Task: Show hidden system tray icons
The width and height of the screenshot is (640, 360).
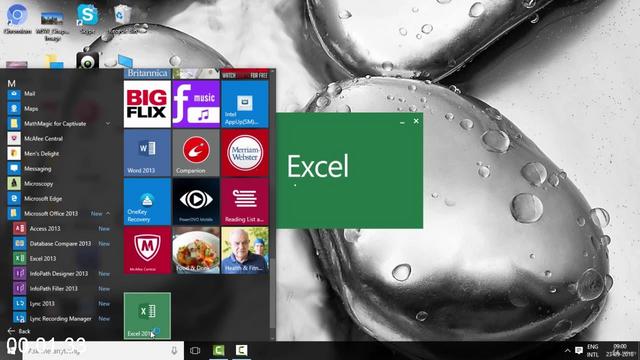Action: [567, 351]
